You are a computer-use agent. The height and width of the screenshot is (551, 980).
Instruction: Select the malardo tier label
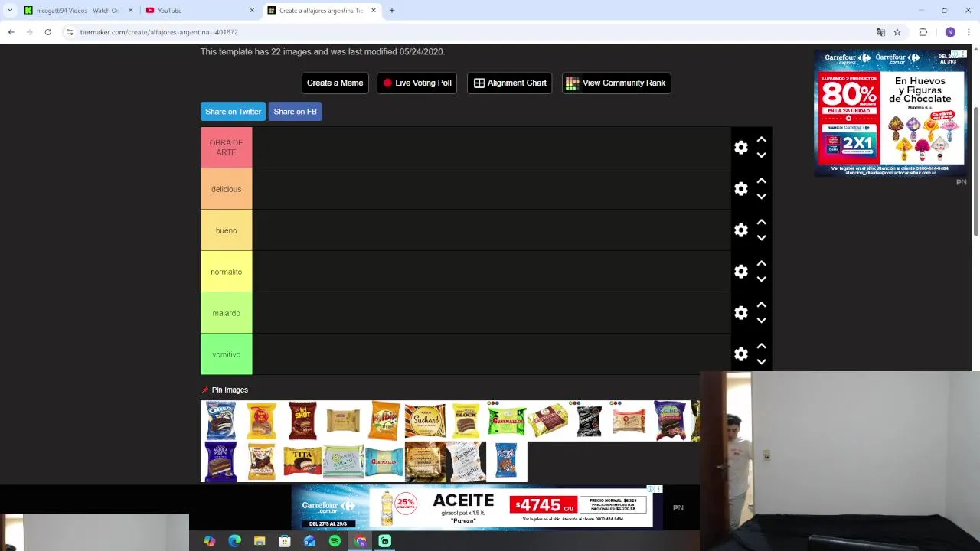(x=226, y=313)
